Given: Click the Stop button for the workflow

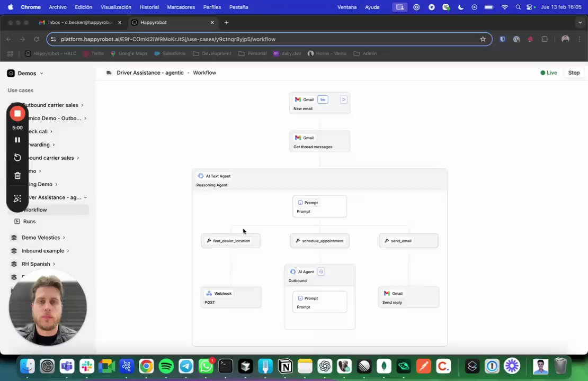Looking at the screenshot, I should [x=574, y=72].
